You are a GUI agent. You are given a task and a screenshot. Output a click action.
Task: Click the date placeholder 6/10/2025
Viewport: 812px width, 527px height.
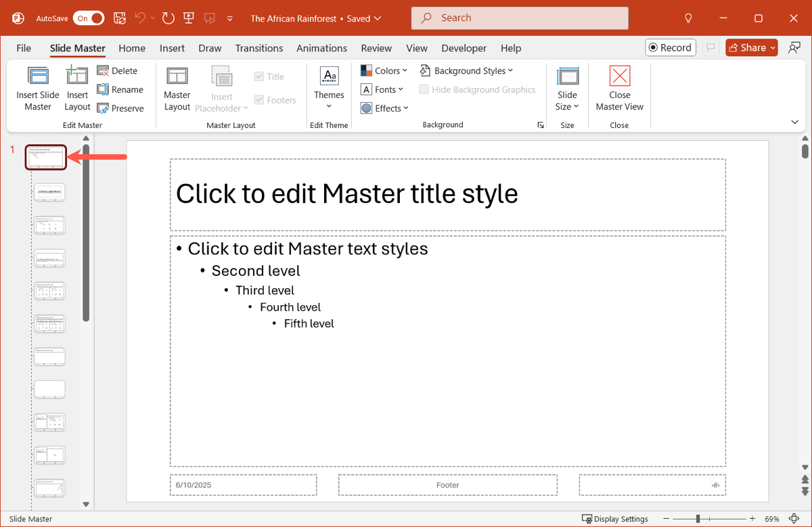[x=243, y=485]
